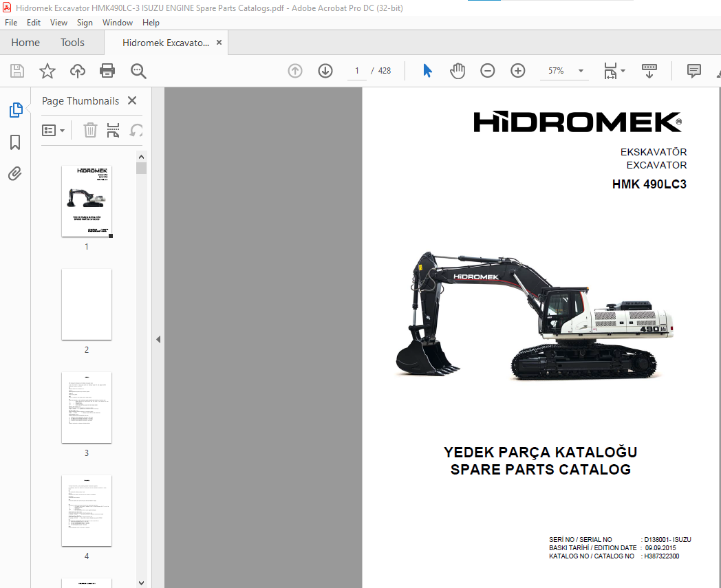
Task: Click the print pages icon in thumbnails
Action: [113, 130]
